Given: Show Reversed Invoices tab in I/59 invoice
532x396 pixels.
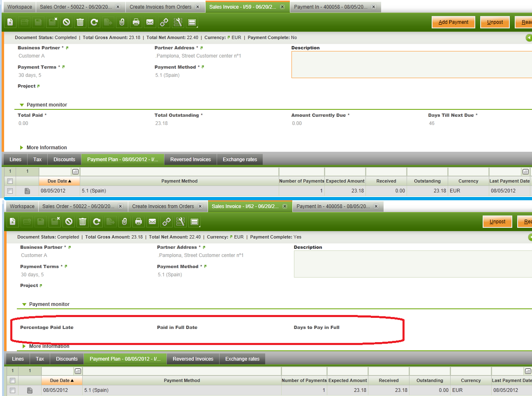Looking at the screenshot, I should 190,160.
